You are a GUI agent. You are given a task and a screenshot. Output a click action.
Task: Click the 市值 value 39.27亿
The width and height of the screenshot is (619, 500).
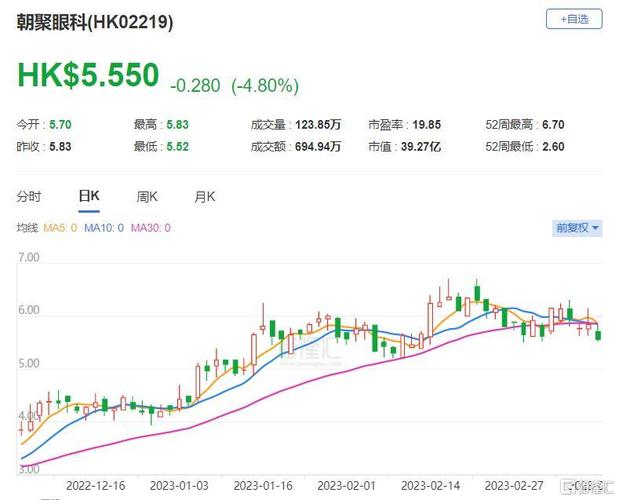421,147
